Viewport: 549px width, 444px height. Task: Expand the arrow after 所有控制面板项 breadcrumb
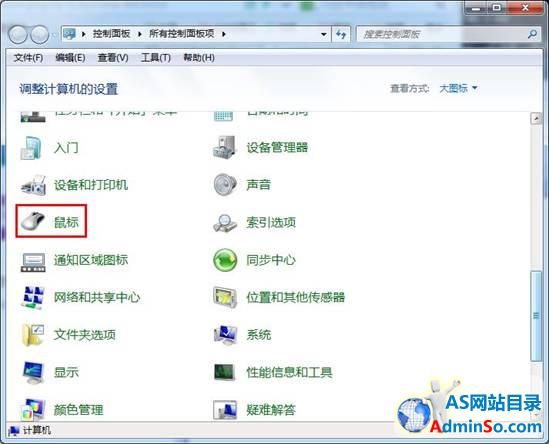pos(223,34)
